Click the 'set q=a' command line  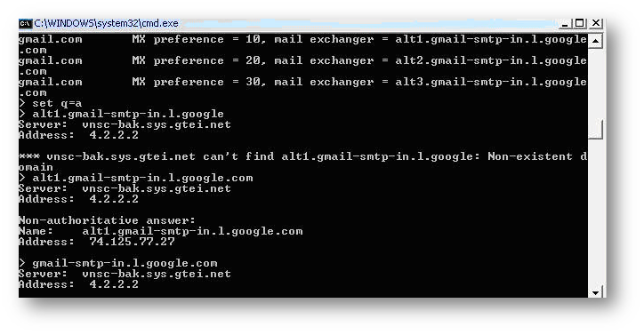[51, 103]
